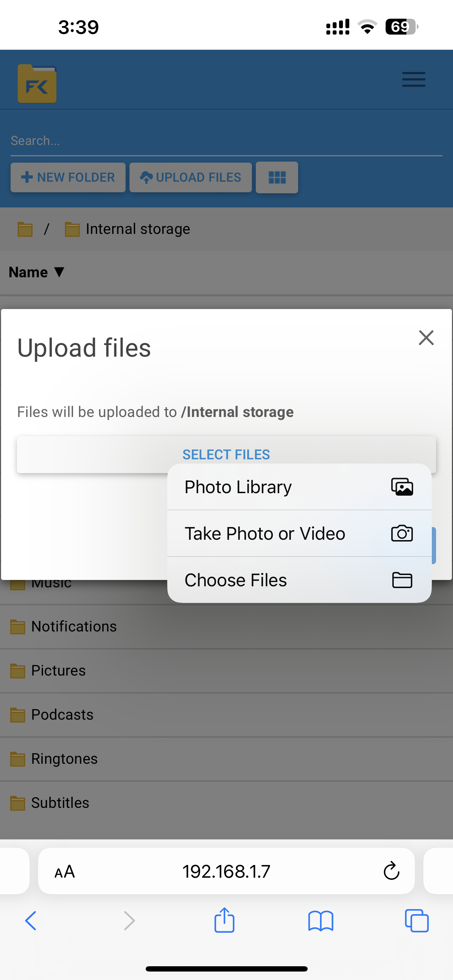
Task: Choose Photo Library option
Action: tap(299, 487)
